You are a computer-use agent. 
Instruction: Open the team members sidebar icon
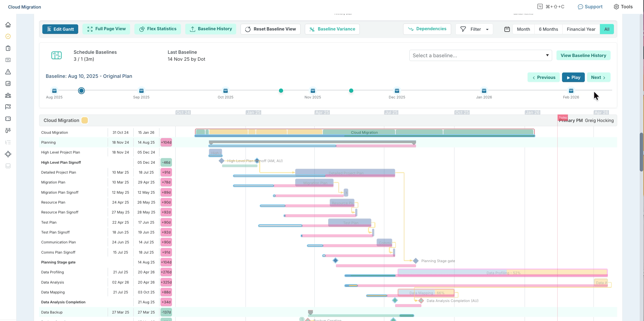tap(8, 95)
